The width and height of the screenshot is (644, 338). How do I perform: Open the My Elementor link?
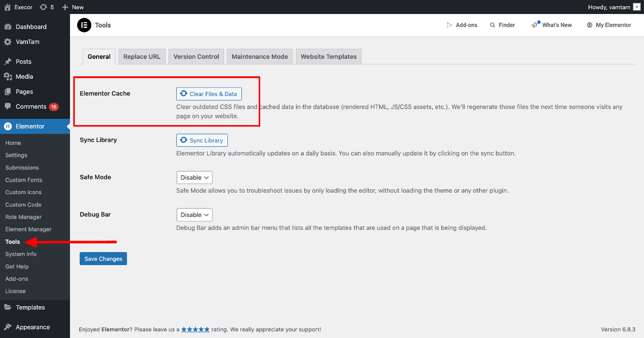[609, 25]
